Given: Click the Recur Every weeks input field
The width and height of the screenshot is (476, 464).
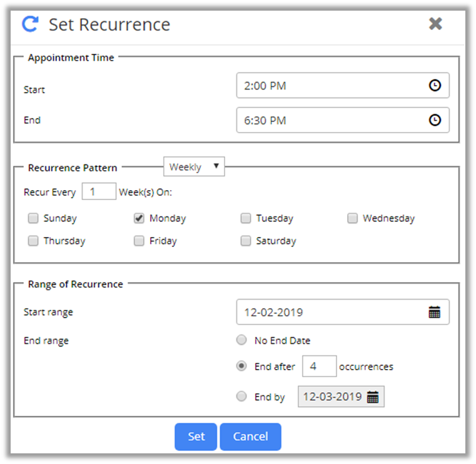Looking at the screenshot, I should (x=99, y=192).
